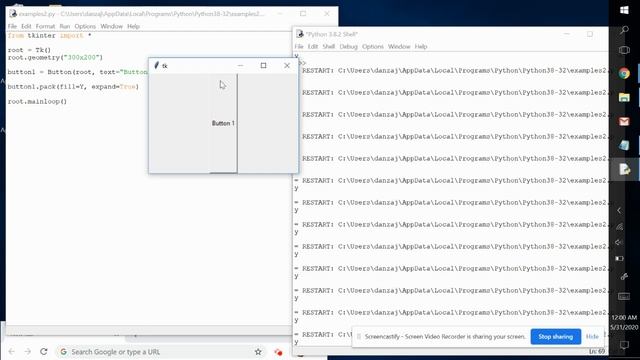The image size is (640, 360).
Task: Open Shell menu in Python Shell
Action: coord(329,47)
